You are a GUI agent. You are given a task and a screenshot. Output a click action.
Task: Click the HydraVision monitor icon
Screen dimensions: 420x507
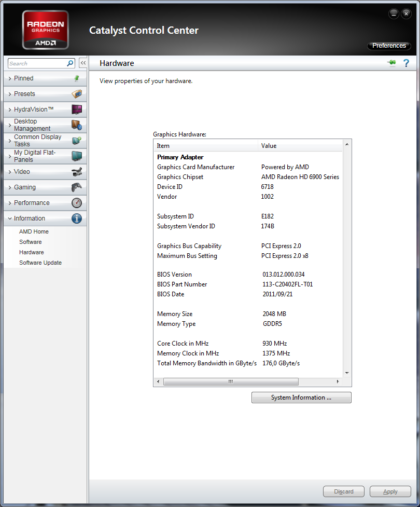pyautogui.click(x=77, y=109)
